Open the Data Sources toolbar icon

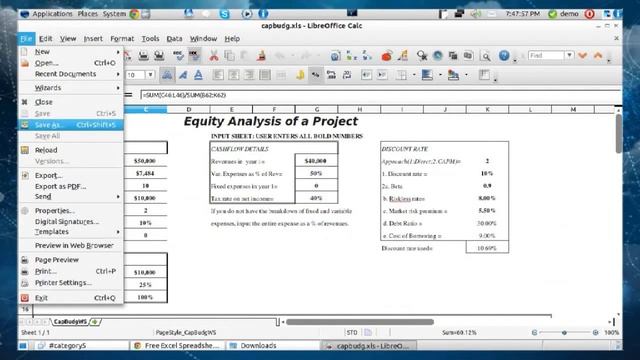[469, 56]
